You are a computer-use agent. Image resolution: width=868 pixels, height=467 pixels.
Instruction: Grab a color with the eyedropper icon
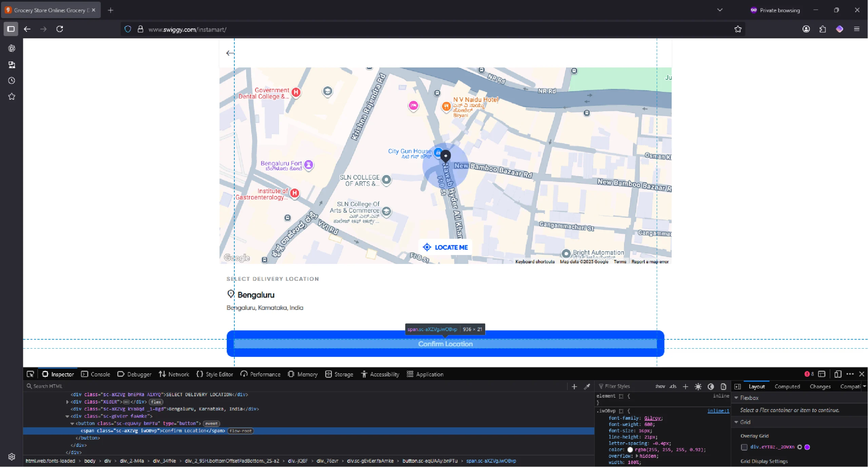coord(587,387)
